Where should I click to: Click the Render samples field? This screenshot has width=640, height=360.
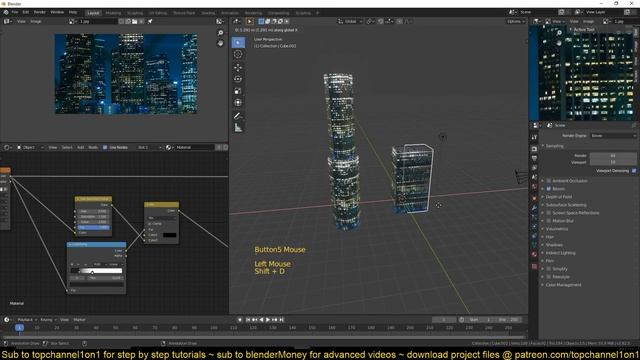[x=613, y=156]
